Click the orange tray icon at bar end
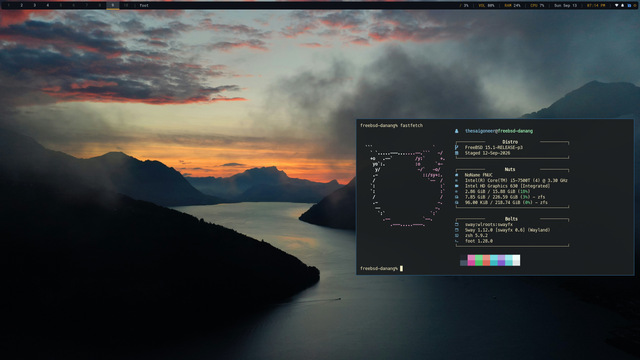Image resolution: width=640 pixels, height=360 pixels. (x=635, y=5)
